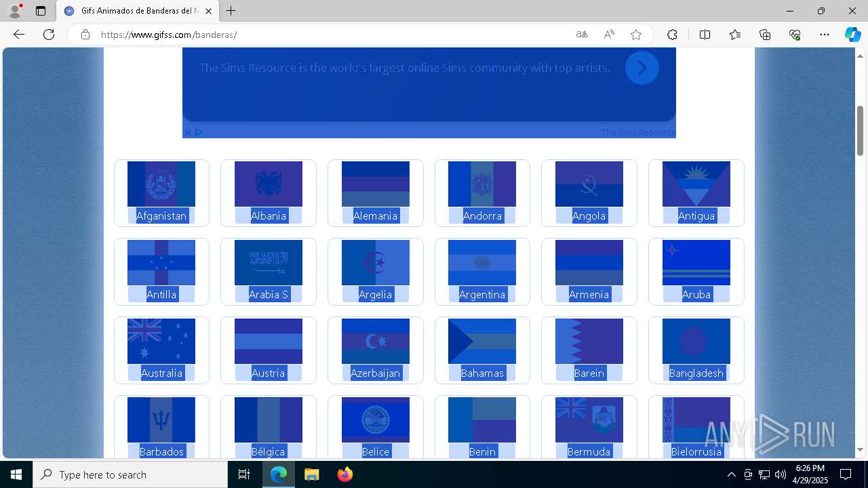This screenshot has height=488, width=868.
Task: Open browser Extensions menu
Action: pos(672,35)
